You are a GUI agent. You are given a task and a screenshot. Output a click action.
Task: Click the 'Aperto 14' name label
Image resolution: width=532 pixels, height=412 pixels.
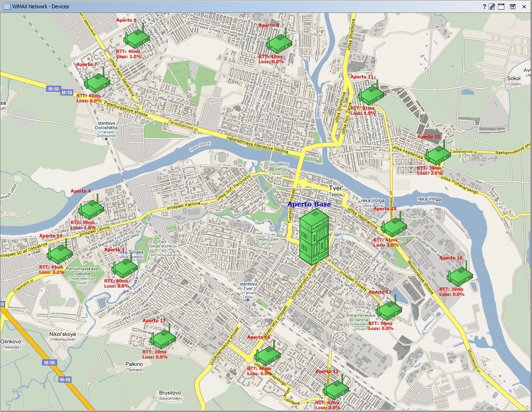coord(51,236)
